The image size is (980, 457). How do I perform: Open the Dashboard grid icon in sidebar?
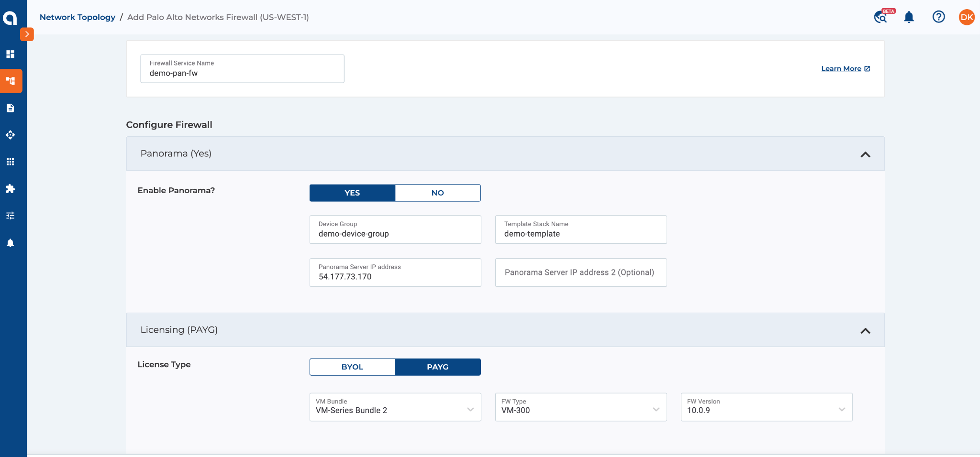[10, 54]
